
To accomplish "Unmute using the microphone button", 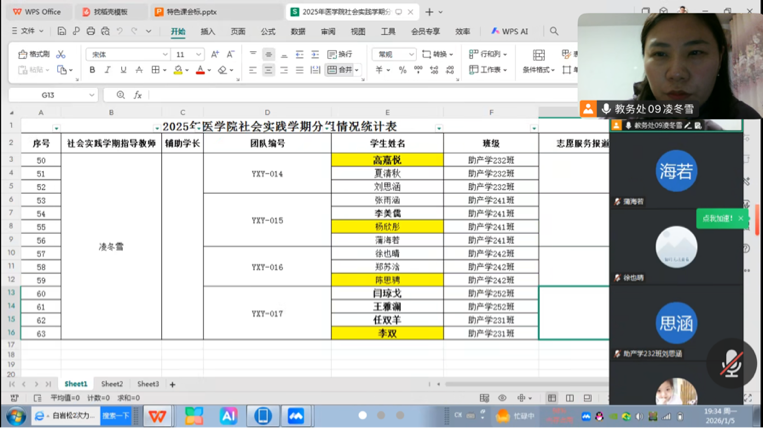I will [732, 364].
